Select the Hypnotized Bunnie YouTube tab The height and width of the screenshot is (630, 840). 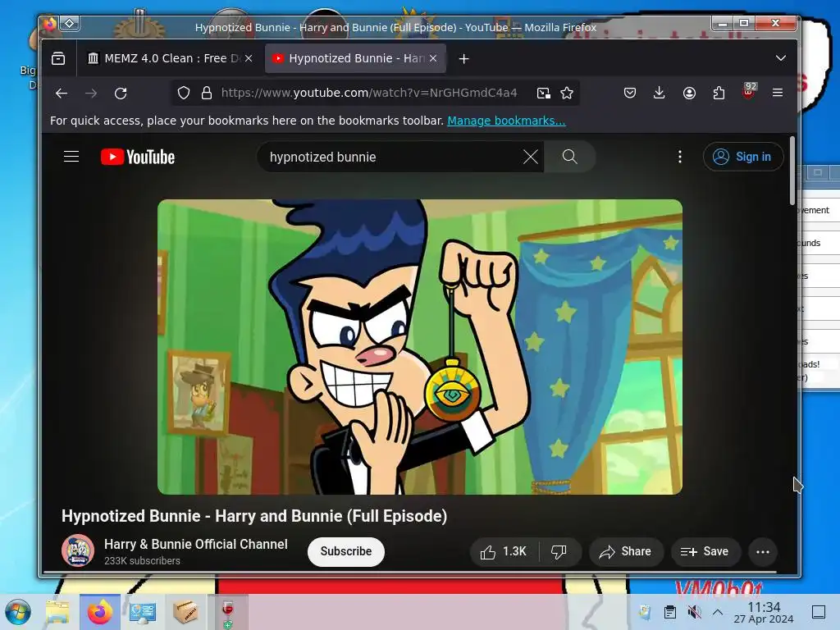pyautogui.click(x=355, y=58)
